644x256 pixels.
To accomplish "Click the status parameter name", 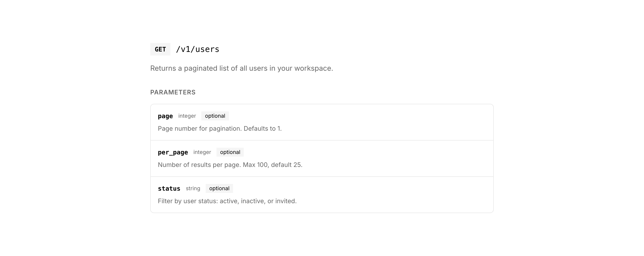I will pyautogui.click(x=169, y=189).
